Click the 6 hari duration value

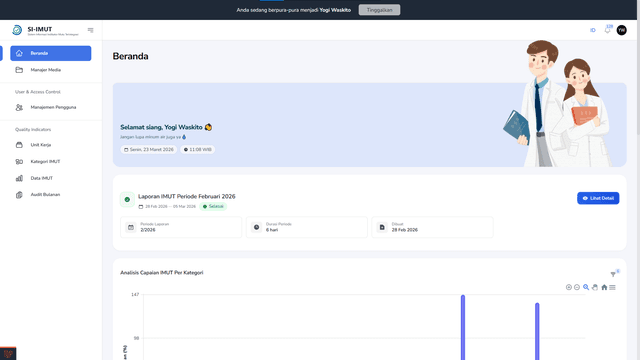coord(272,230)
